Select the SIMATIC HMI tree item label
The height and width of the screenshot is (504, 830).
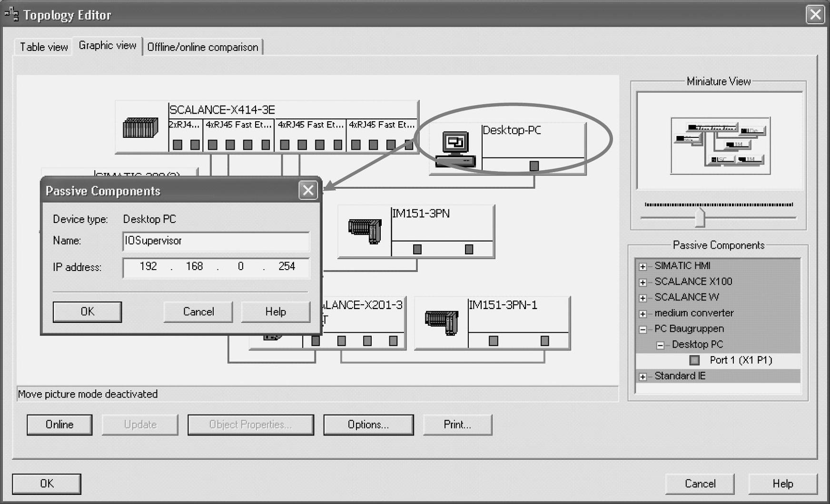pyautogui.click(x=682, y=266)
